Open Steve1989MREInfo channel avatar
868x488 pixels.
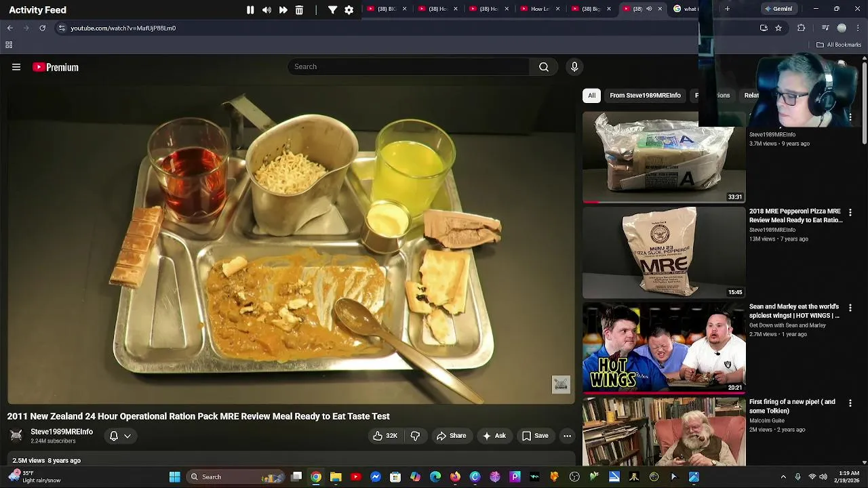(x=16, y=436)
